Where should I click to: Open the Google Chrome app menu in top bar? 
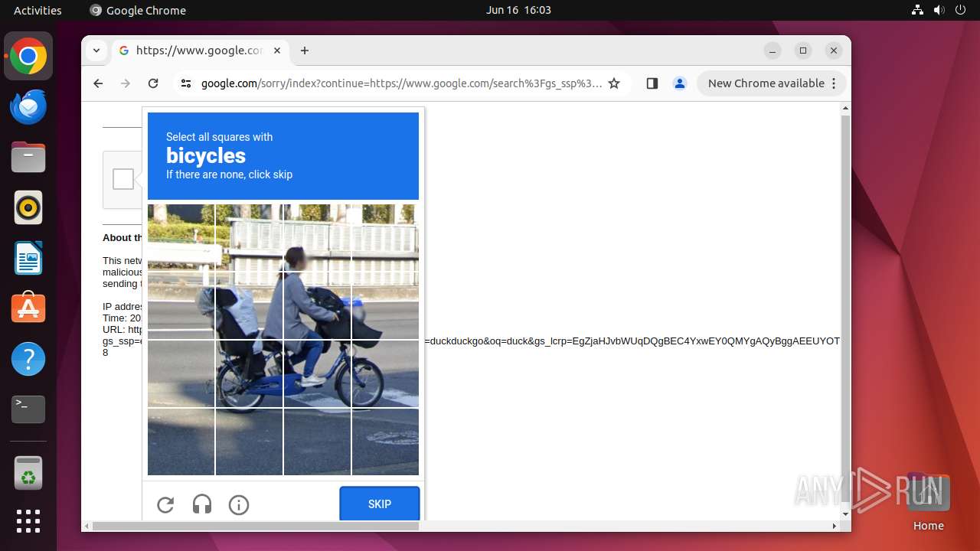(x=138, y=10)
